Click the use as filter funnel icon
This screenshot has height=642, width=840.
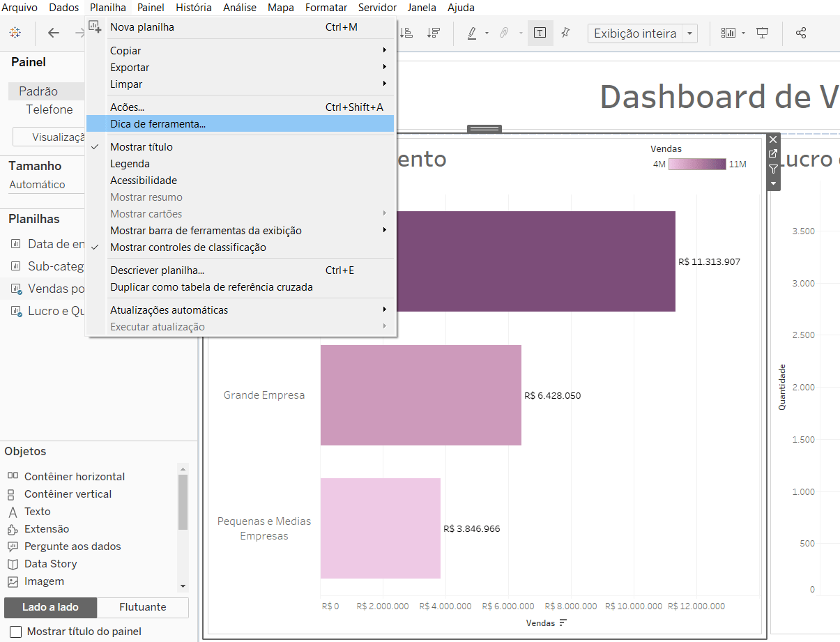(773, 169)
